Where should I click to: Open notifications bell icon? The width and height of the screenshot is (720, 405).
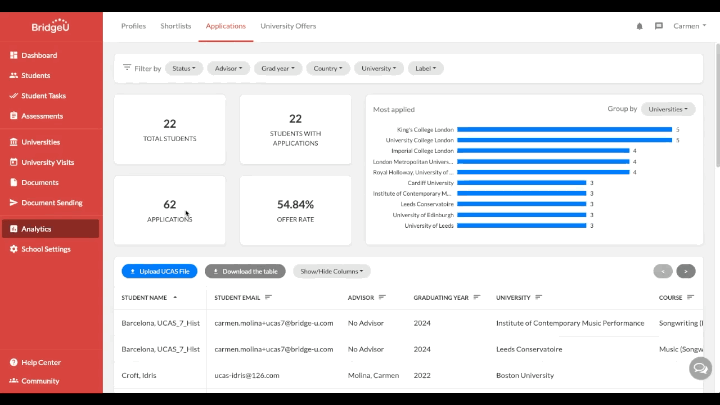click(x=639, y=26)
